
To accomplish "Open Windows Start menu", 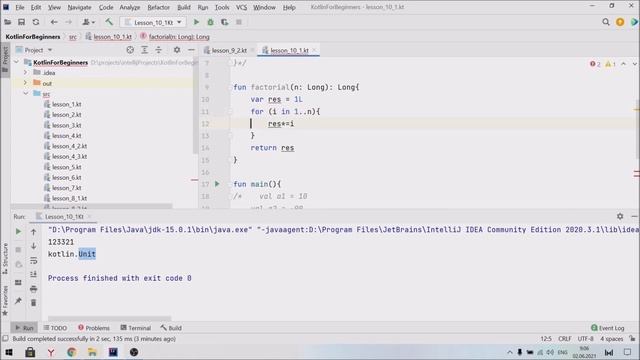I will (x=9, y=352).
